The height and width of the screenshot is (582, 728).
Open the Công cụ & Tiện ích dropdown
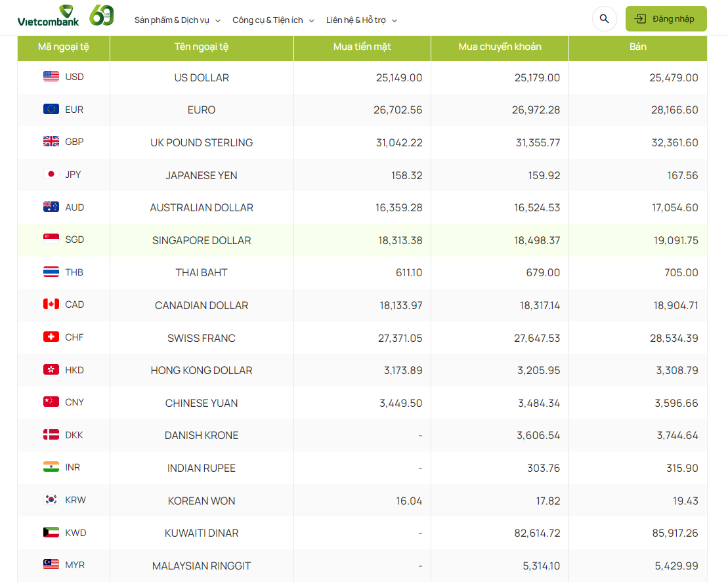(x=273, y=20)
